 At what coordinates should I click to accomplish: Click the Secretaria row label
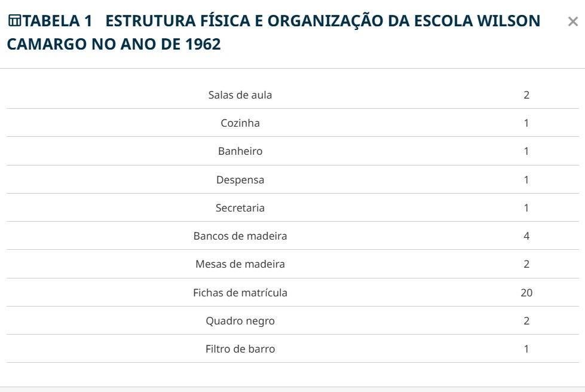pos(240,207)
